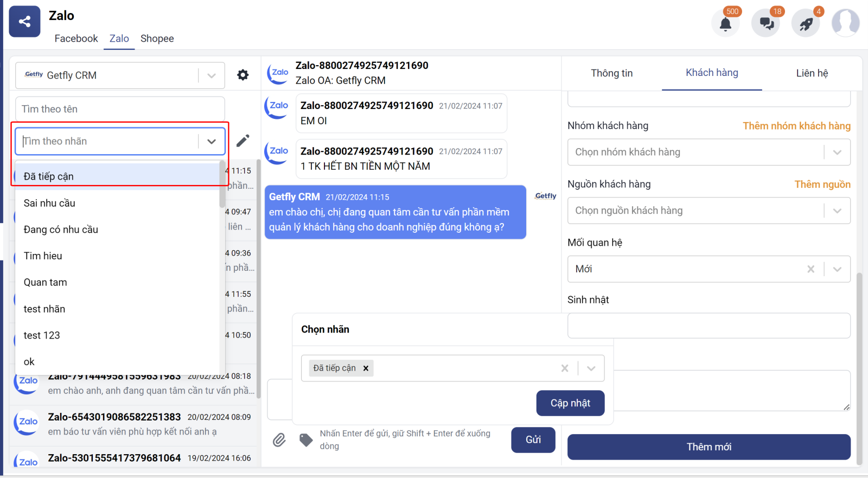This screenshot has width=868, height=478.
Task: Choose Tim hieu label option
Action: coord(118,256)
